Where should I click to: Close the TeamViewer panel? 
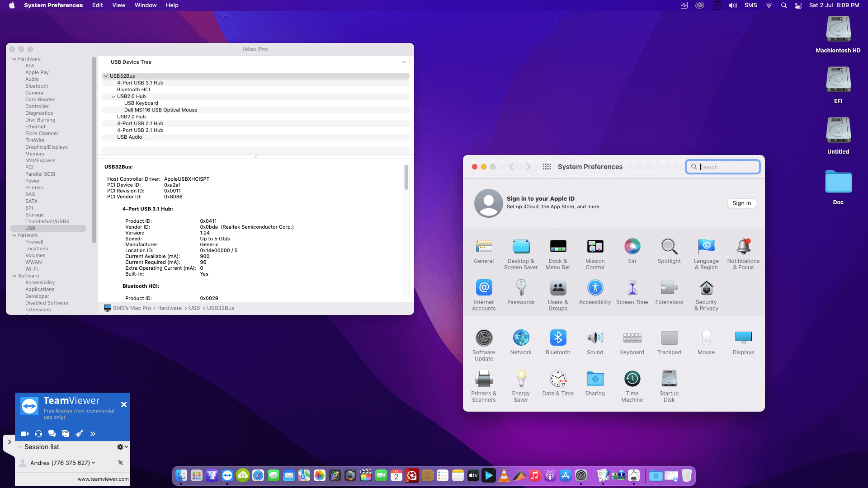click(124, 404)
